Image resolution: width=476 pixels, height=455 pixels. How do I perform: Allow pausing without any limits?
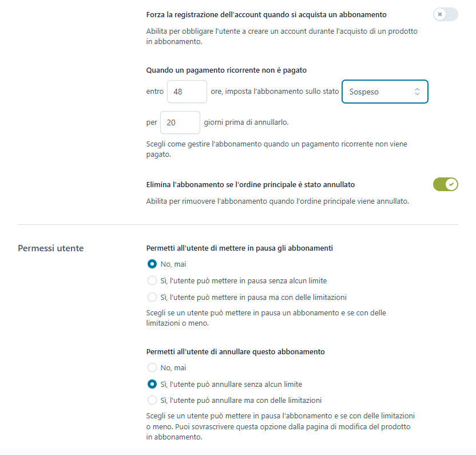[151, 280]
